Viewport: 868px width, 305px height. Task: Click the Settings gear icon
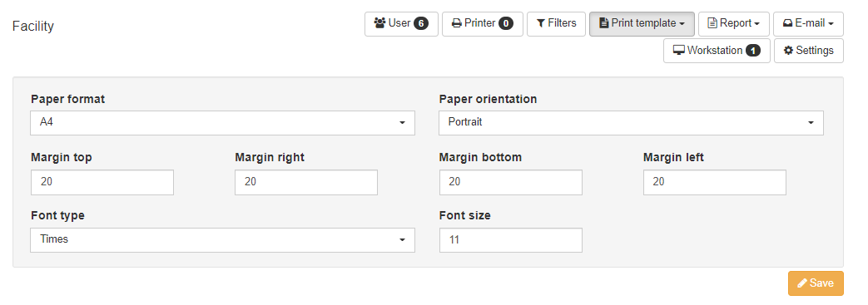(788, 51)
